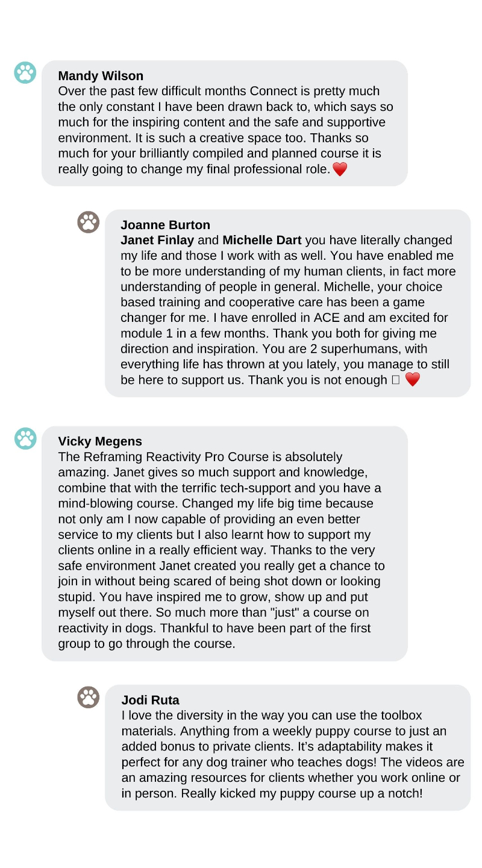Select Vicky Megens' Reframing Reactivity review bubble
The image size is (482, 868).
pos(225,543)
